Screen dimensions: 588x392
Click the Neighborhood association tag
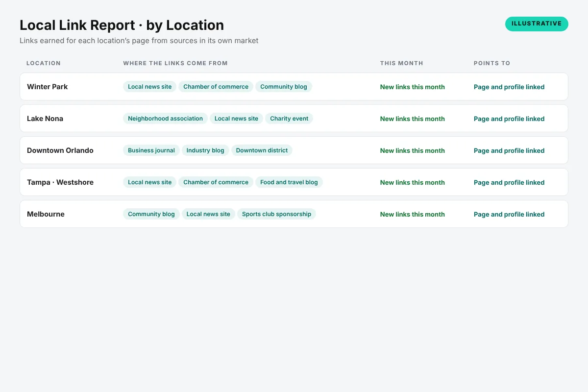click(165, 119)
